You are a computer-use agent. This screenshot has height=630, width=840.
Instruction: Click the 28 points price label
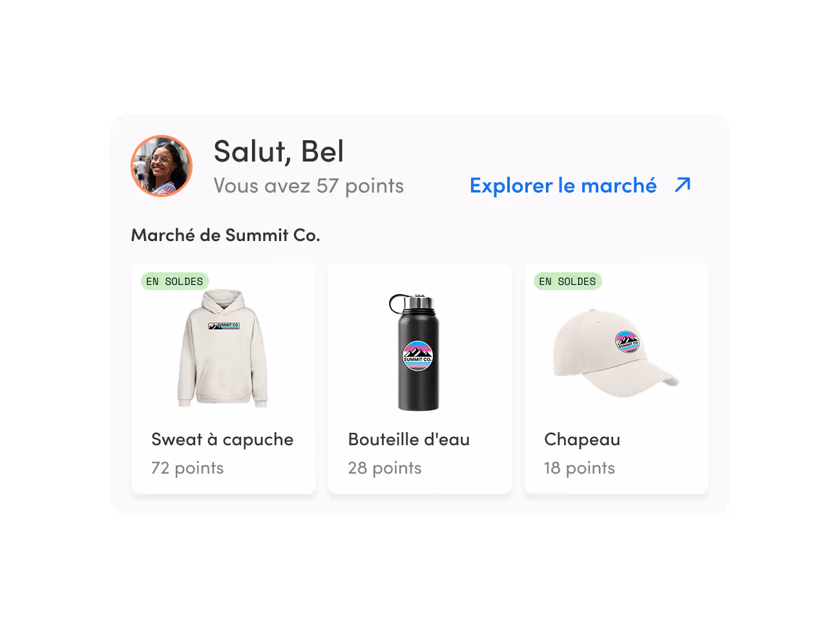pyautogui.click(x=384, y=468)
